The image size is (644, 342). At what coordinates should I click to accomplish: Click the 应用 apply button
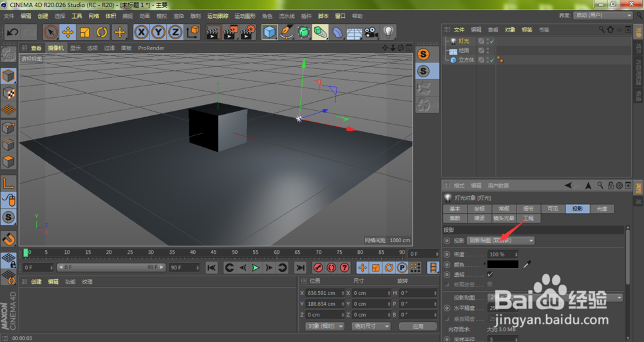(x=418, y=327)
